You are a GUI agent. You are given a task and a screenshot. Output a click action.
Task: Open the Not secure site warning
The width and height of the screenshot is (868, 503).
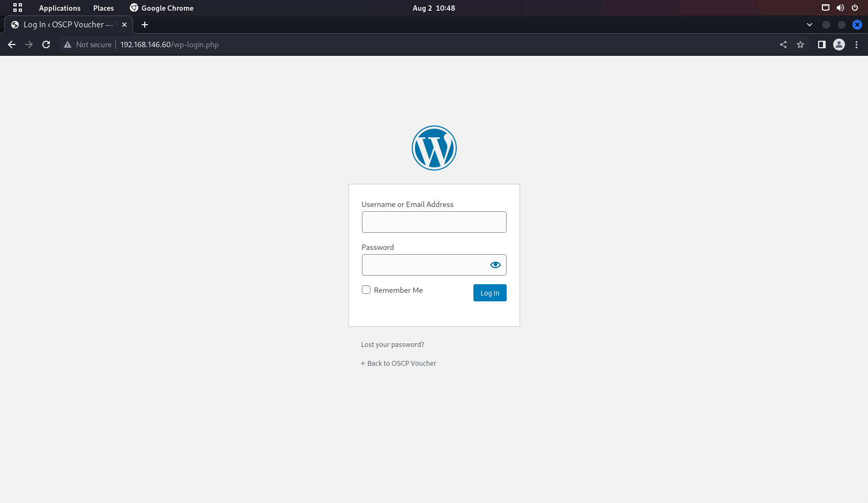point(87,45)
